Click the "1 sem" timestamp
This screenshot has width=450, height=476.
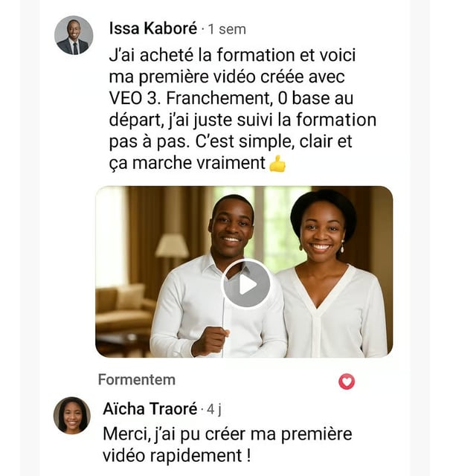(x=227, y=30)
